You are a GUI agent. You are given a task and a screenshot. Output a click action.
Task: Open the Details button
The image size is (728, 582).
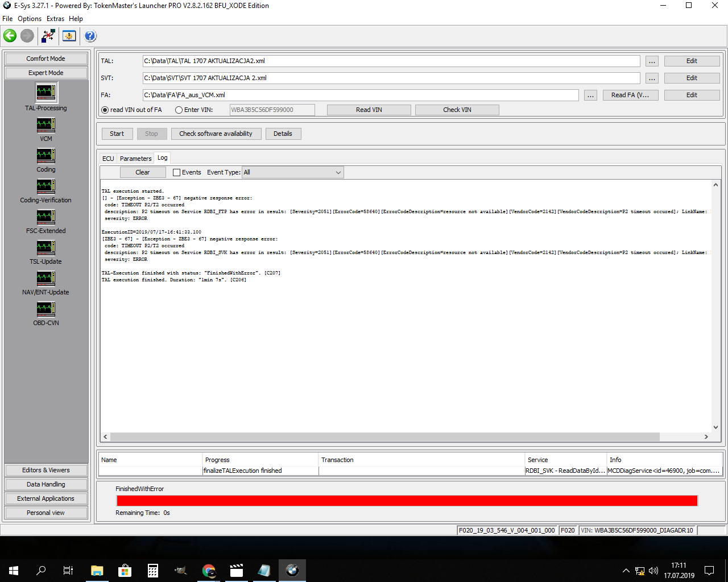(283, 134)
